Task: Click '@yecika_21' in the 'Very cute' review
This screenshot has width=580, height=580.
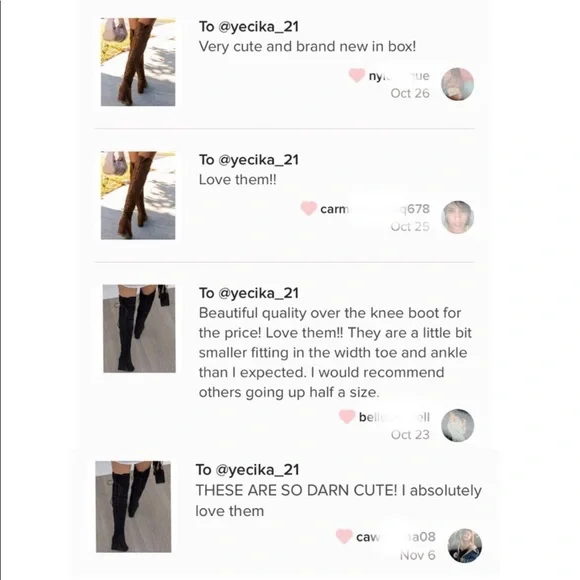Action: [259, 27]
